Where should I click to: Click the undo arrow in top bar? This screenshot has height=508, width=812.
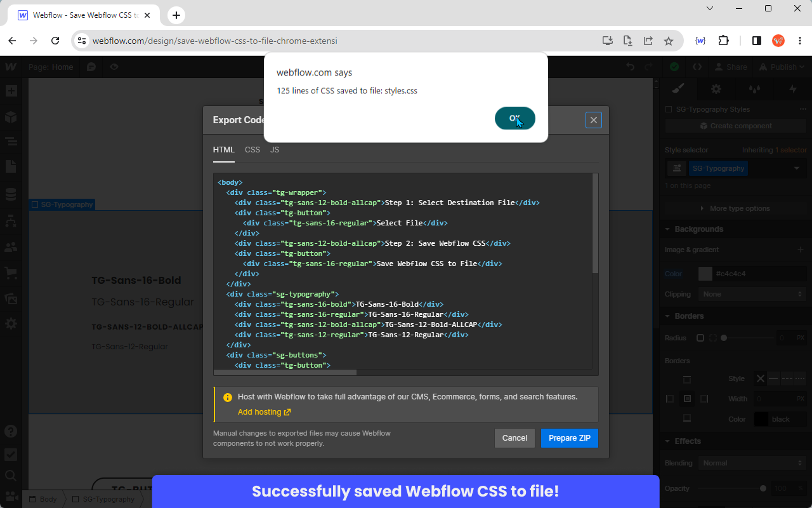click(630, 67)
